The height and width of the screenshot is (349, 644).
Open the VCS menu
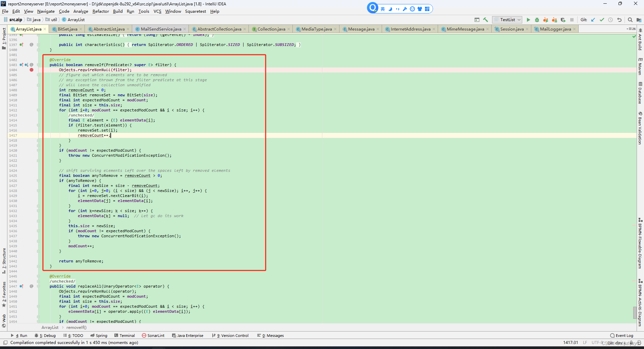[x=157, y=11]
